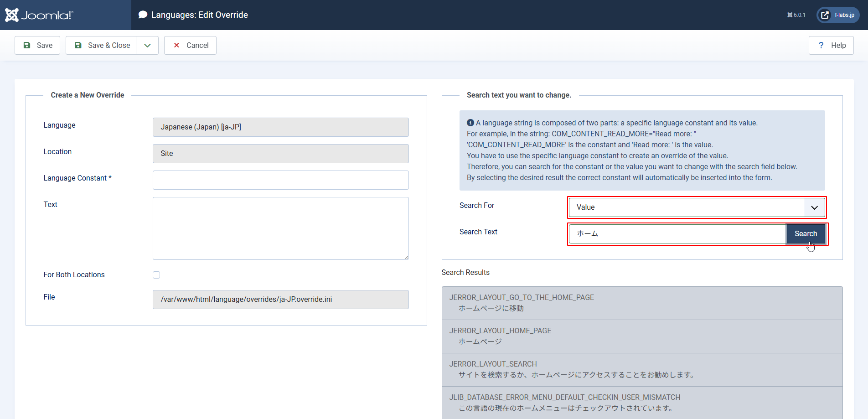The image size is (868, 419).
Task: Click the Joomla icon next to version 6.0.1
Action: tap(789, 15)
